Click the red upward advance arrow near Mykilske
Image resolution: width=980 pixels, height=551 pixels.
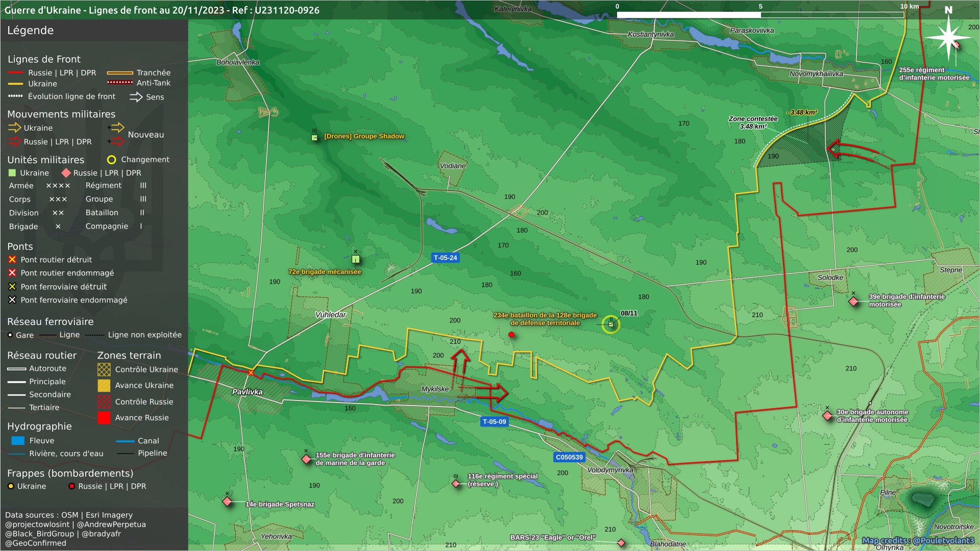pos(460,370)
